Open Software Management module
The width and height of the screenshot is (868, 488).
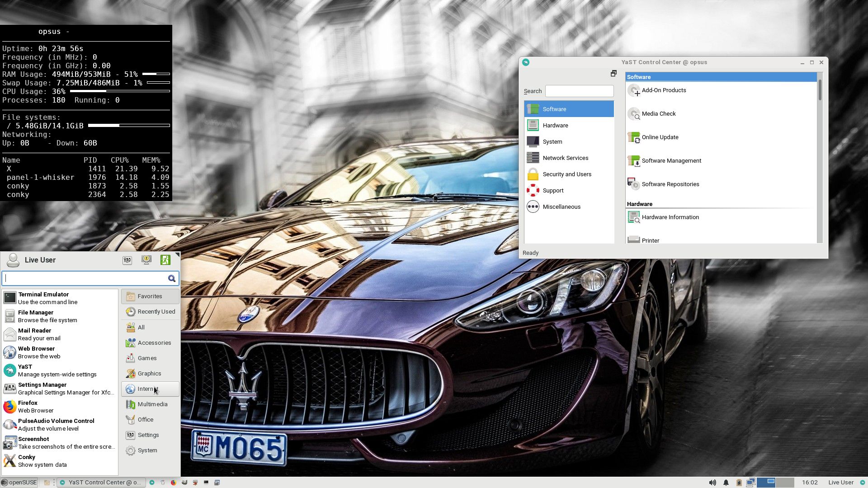pyautogui.click(x=664, y=161)
